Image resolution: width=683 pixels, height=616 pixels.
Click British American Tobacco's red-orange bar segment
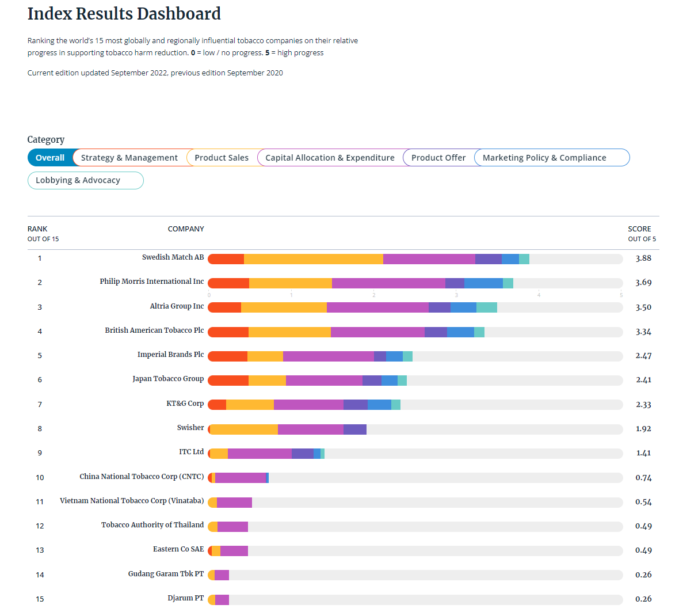point(228,332)
